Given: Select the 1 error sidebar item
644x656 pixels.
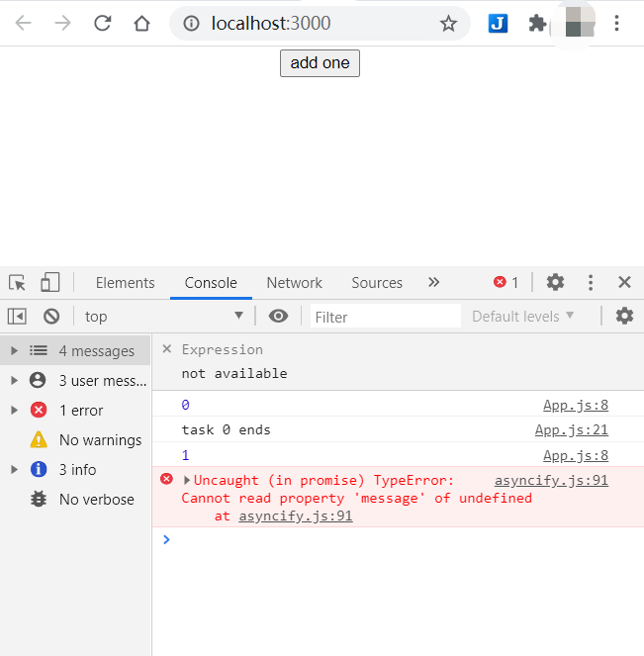Looking at the screenshot, I should [x=75, y=410].
